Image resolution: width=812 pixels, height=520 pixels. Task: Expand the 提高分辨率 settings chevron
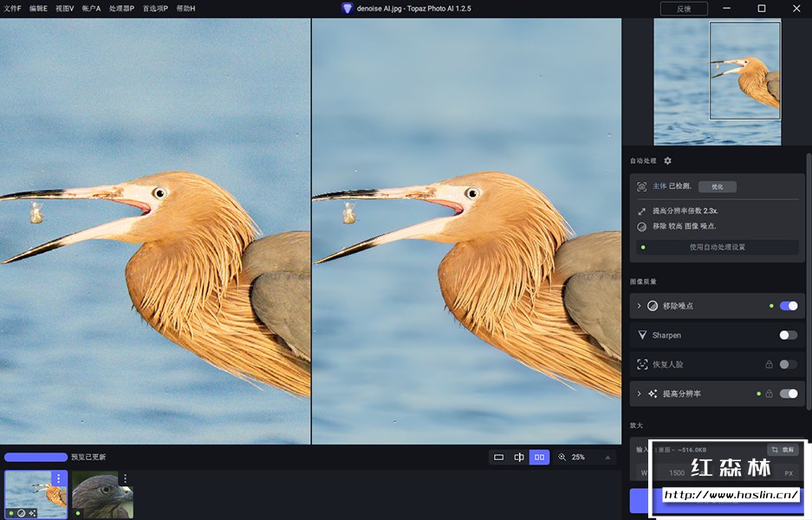(640, 393)
